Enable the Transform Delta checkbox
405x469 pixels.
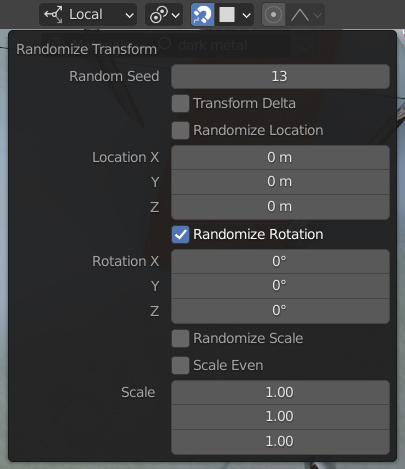(x=180, y=103)
